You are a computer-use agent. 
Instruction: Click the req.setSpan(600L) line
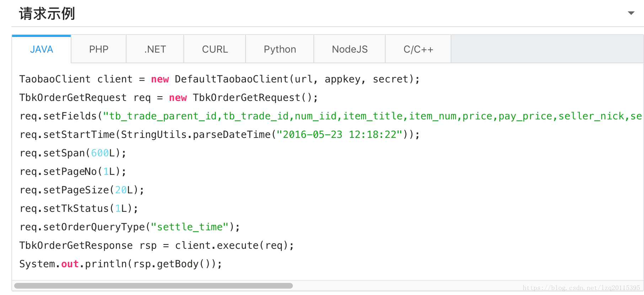click(x=73, y=153)
